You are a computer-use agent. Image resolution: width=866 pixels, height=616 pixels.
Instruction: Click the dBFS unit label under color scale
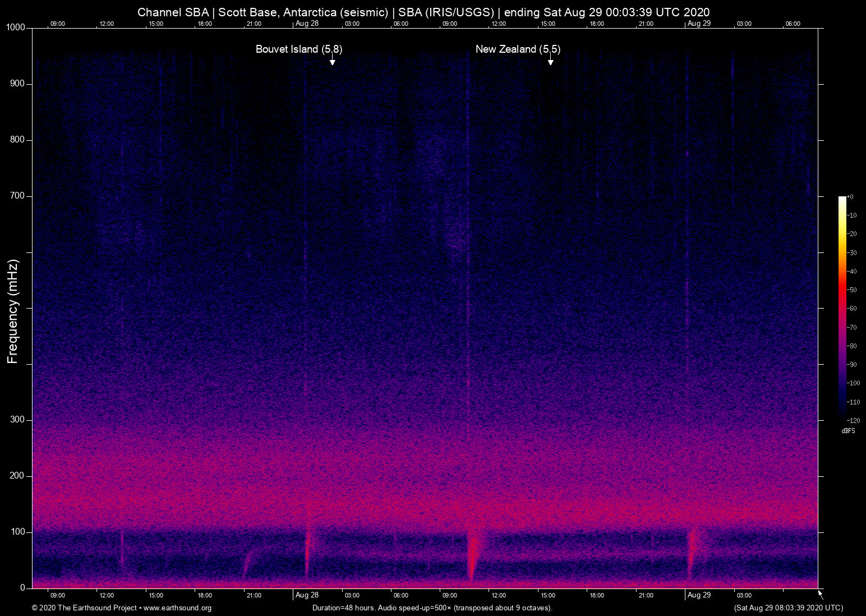pos(848,431)
